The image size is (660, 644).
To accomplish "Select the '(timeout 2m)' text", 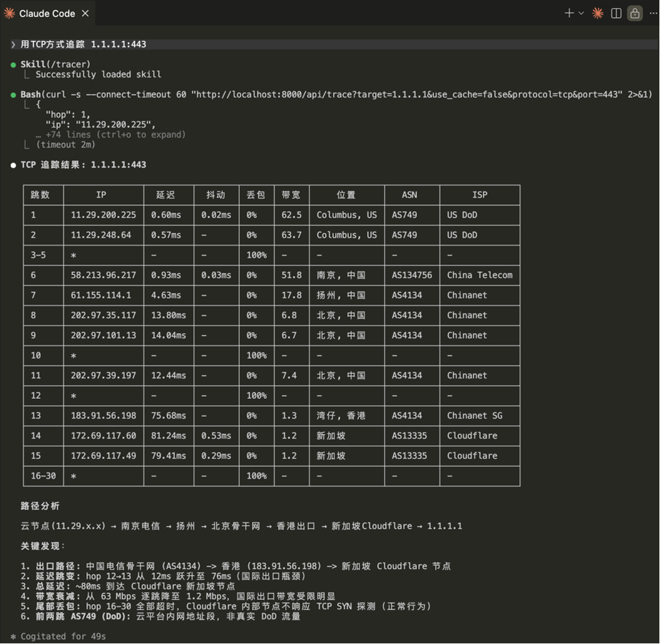I will pyautogui.click(x=65, y=145).
